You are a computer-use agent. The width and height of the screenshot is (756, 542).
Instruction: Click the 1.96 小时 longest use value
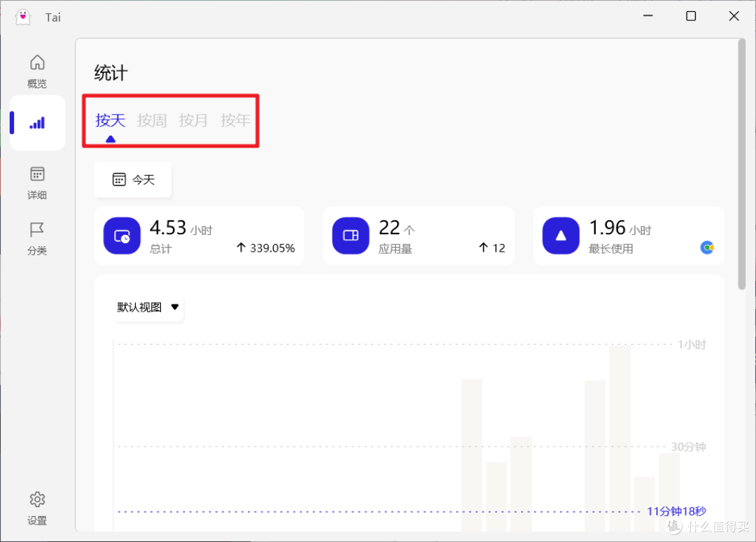tap(620, 228)
